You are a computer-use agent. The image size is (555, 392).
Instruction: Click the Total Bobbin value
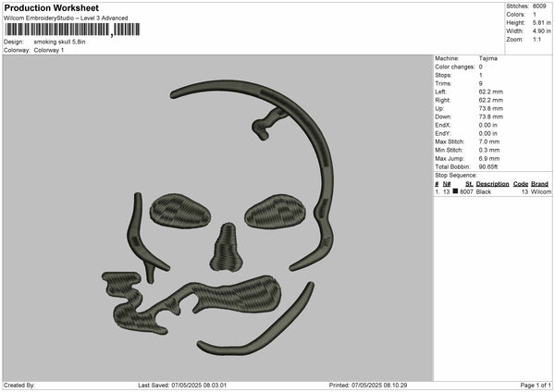[488, 166]
